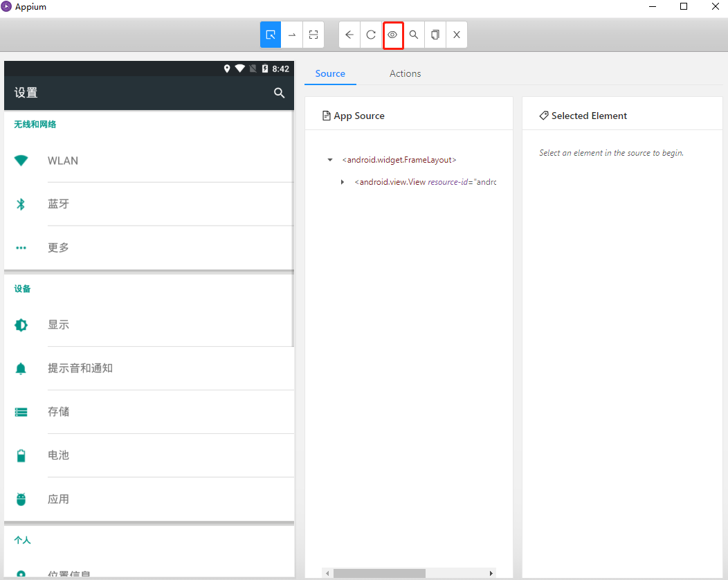Tap 显示 display entry

coord(149,325)
